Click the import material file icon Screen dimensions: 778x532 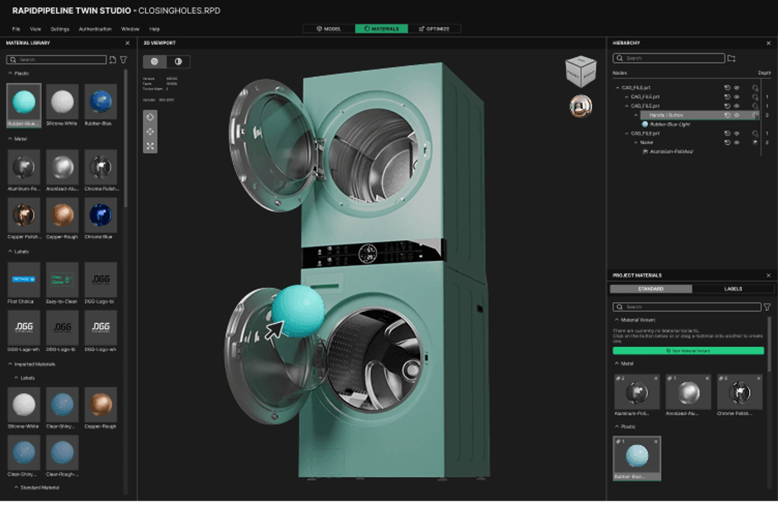[x=113, y=59]
